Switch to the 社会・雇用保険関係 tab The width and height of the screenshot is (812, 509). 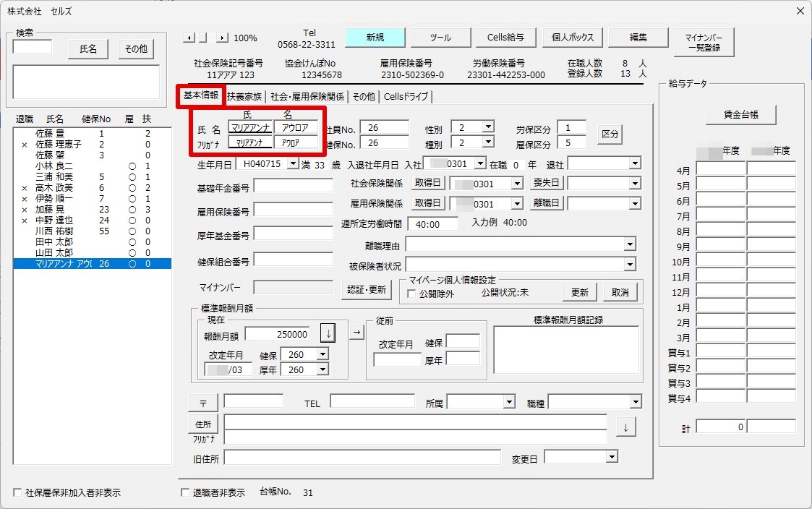307,97
